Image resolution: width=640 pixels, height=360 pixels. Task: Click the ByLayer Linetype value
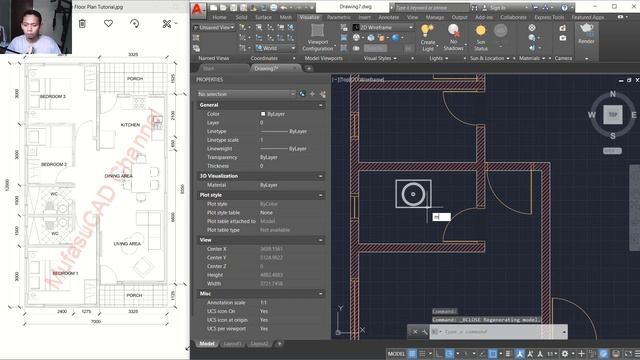(x=284, y=131)
